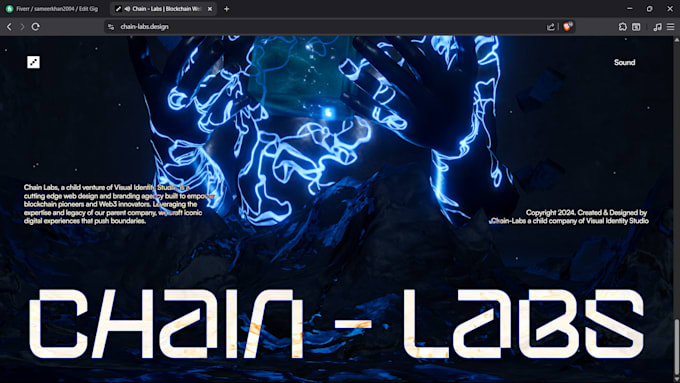Minimize the browser window
This screenshot has height=383, width=680.
630,9
